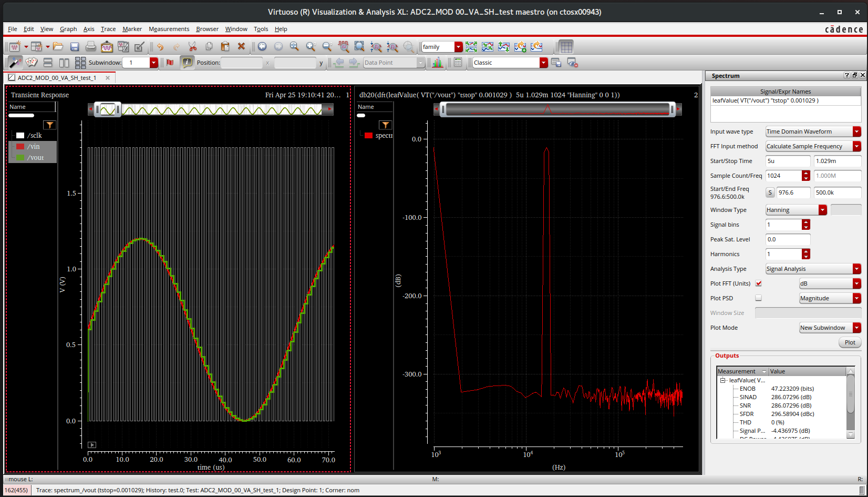This screenshot has height=497, width=868.
Task: Enable the Plot PSD checkbox
Action: click(x=758, y=298)
